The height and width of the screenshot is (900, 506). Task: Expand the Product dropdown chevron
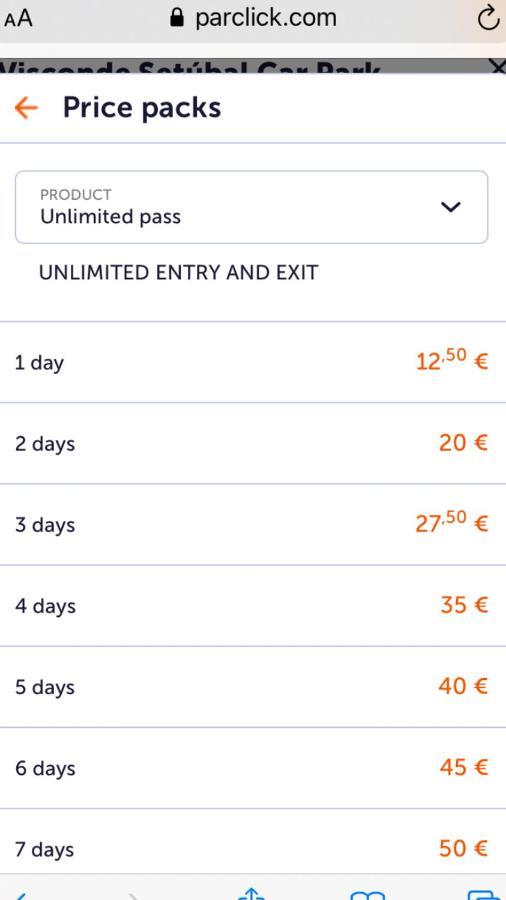point(451,207)
